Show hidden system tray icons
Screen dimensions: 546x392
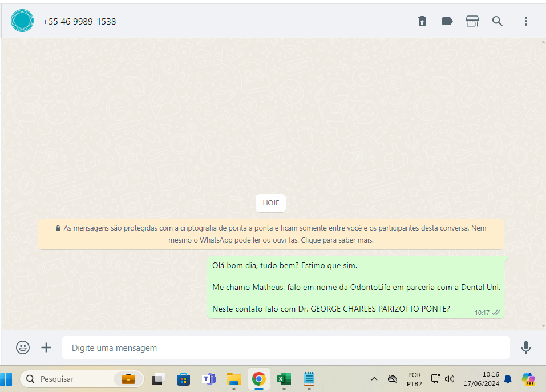374,379
